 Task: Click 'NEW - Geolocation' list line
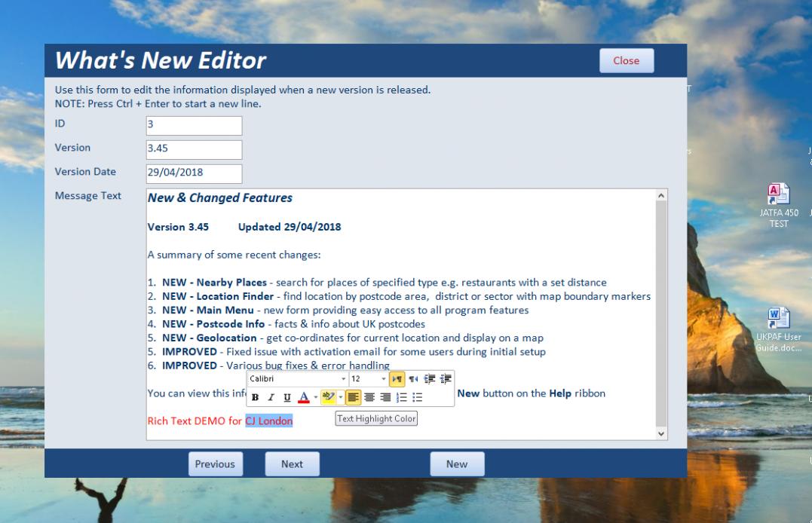(345, 338)
